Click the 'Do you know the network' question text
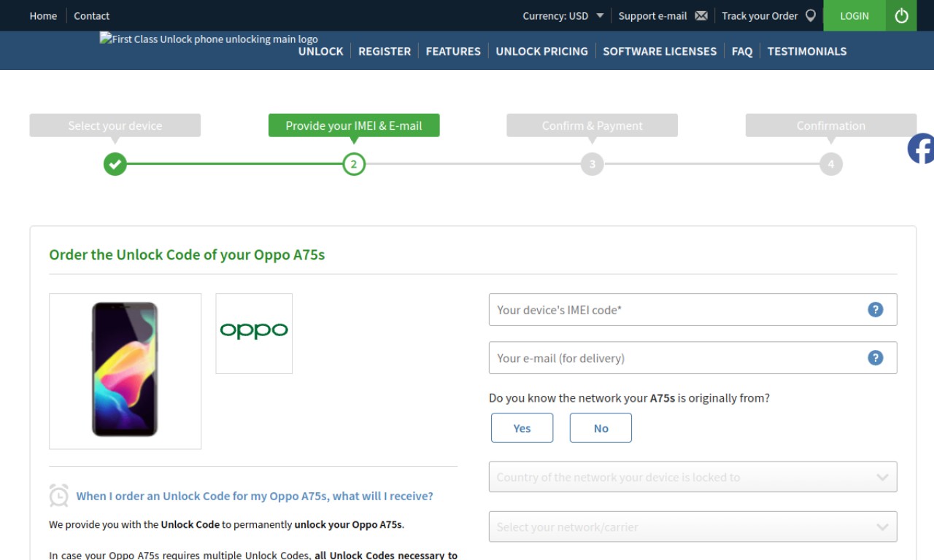Viewport: 934px width, 560px height. click(629, 398)
